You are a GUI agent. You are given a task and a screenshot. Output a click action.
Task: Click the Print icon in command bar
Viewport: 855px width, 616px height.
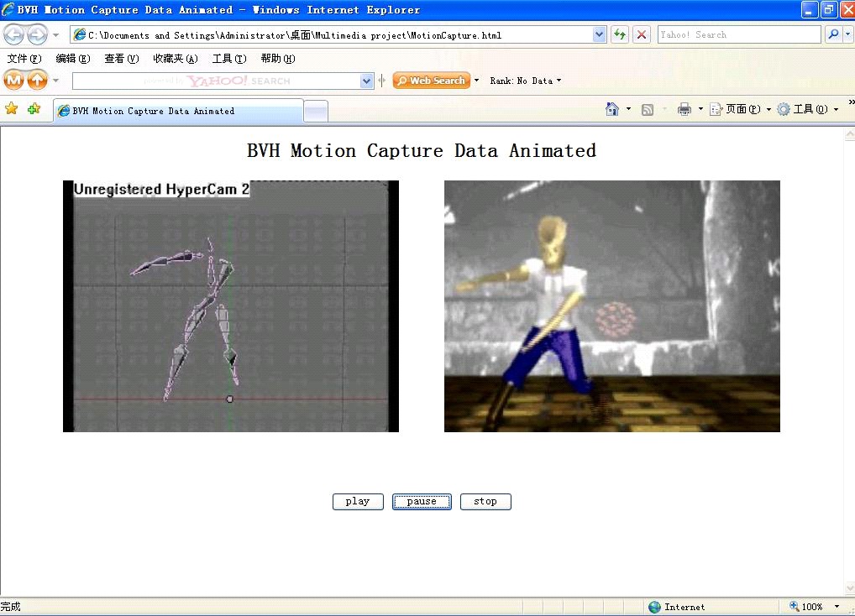pyautogui.click(x=684, y=109)
